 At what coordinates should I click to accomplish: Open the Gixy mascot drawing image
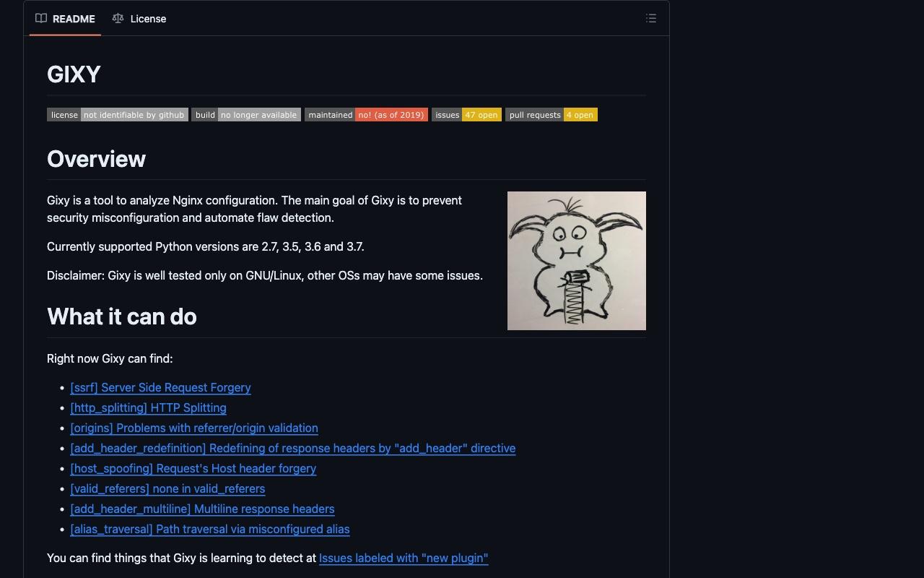(x=577, y=261)
